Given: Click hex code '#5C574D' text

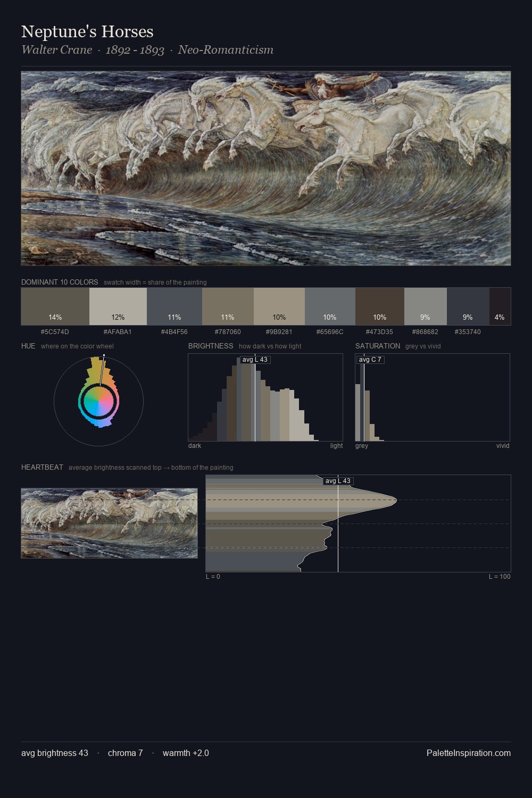Looking at the screenshot, I should coord(55,332).
